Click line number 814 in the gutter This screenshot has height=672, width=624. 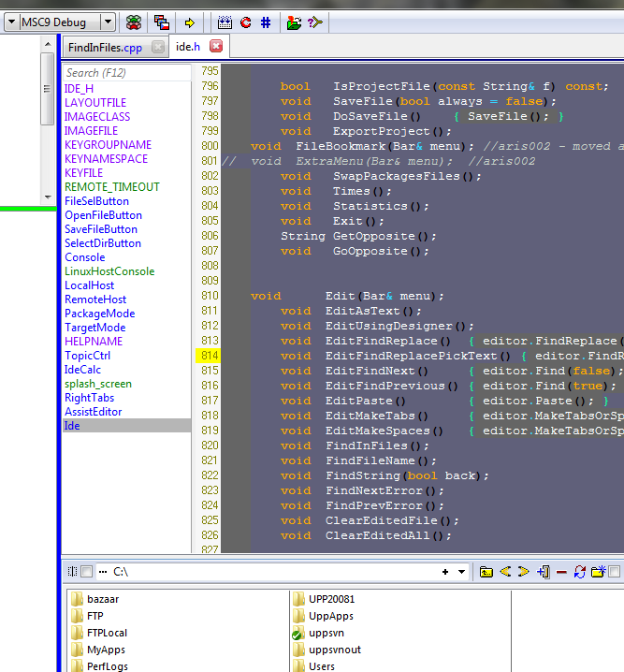tap(209, 356)
